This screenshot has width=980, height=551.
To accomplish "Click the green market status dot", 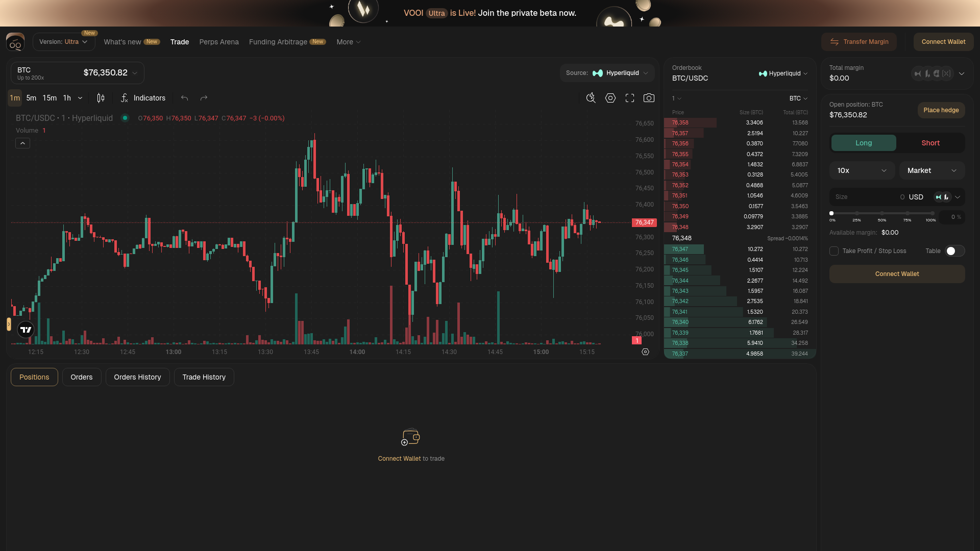I will [125, 118].
